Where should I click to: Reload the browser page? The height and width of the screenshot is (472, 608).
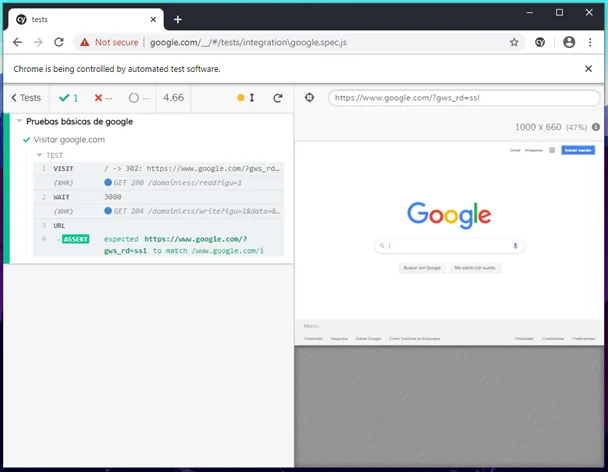pyautogui.click(x=59, y=42)
